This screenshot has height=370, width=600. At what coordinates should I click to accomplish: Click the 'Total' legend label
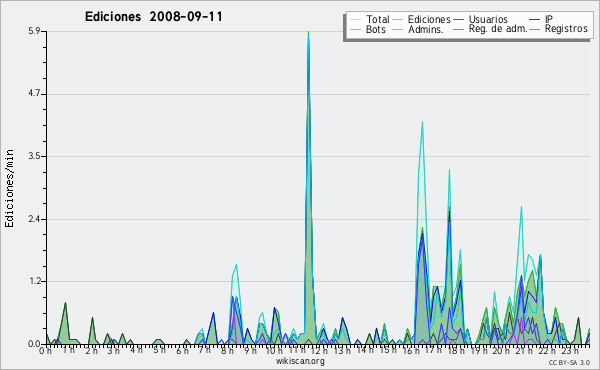(x=377, y=19)
